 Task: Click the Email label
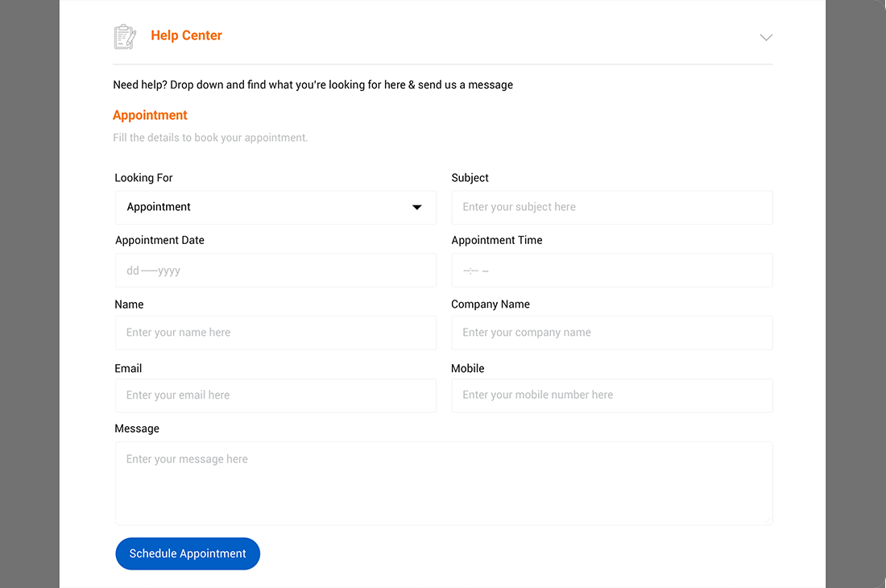tap(128, 368)
